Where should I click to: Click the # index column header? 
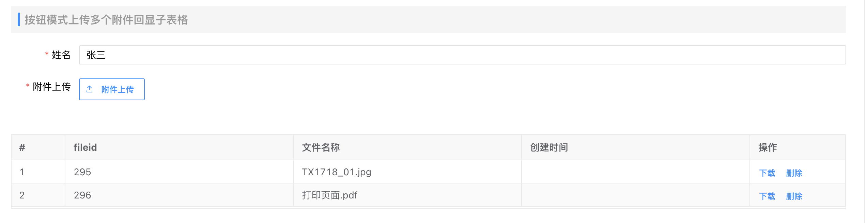click(x=22, y=147)
